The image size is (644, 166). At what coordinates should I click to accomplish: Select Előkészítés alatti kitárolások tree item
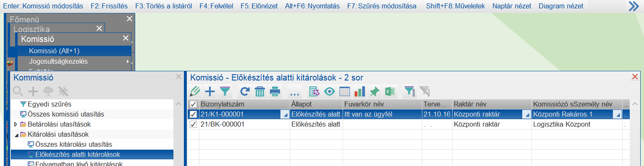click(x=78, y=155)
